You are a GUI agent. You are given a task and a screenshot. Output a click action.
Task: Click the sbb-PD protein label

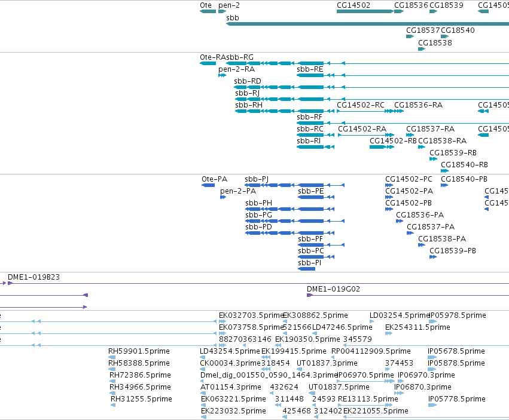click(x=259, y=227)
